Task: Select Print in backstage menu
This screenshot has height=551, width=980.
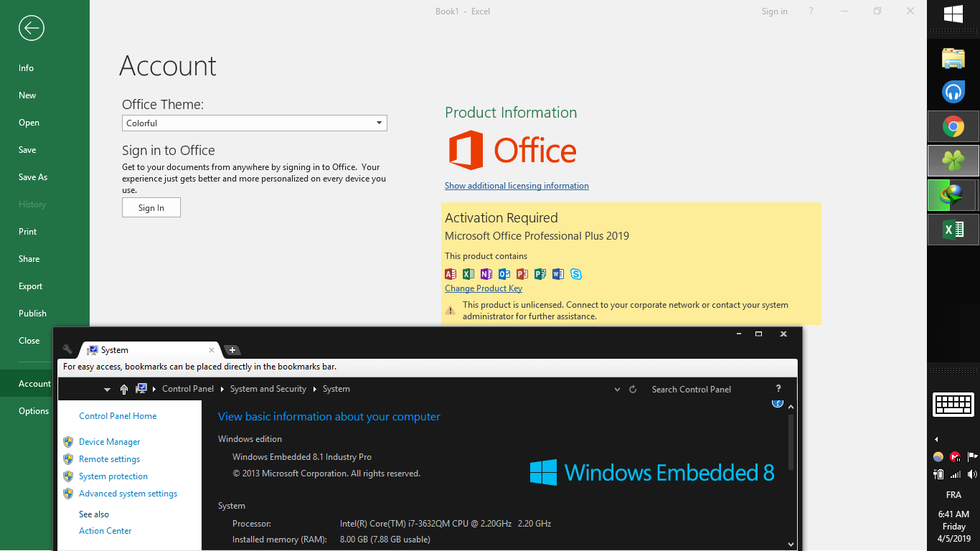Action: coord(44,232)
